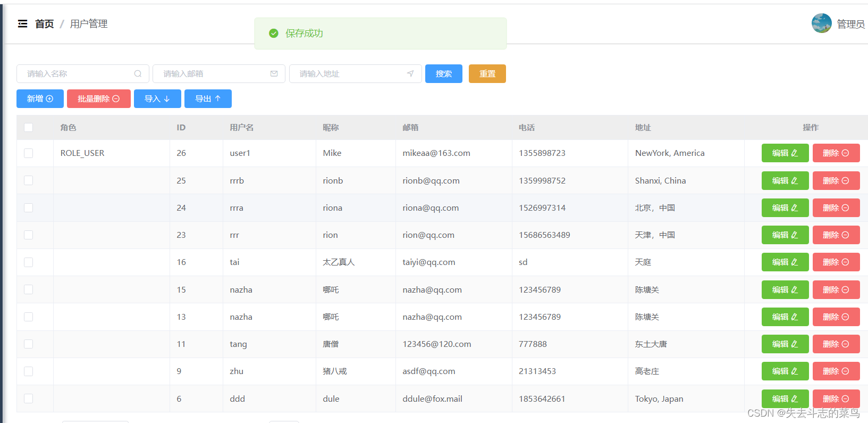Image resolution: width=868 pixels, height=423 pixels.
Task: Click the 新增 add button
Action: (40, 99)
